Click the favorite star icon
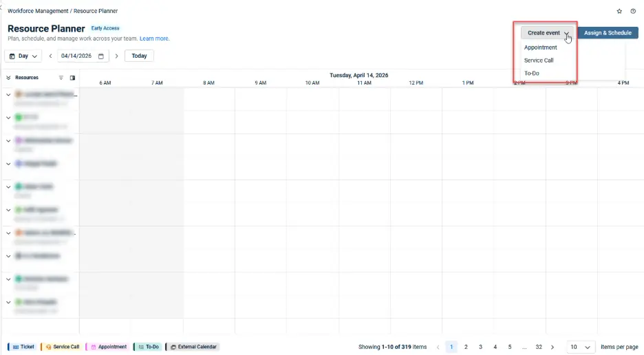The height and width of the screenshot is (355, 644). (x=619, y=11)
